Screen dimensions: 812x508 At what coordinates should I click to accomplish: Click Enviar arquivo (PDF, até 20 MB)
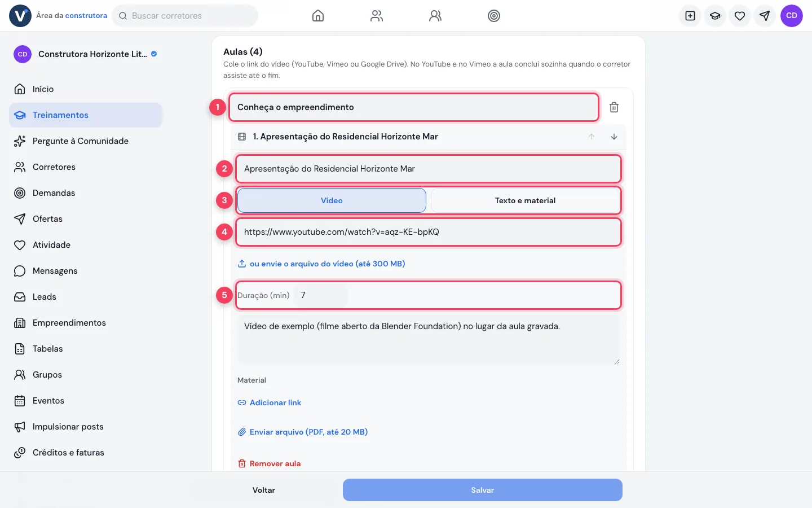[x=303, y=432]
